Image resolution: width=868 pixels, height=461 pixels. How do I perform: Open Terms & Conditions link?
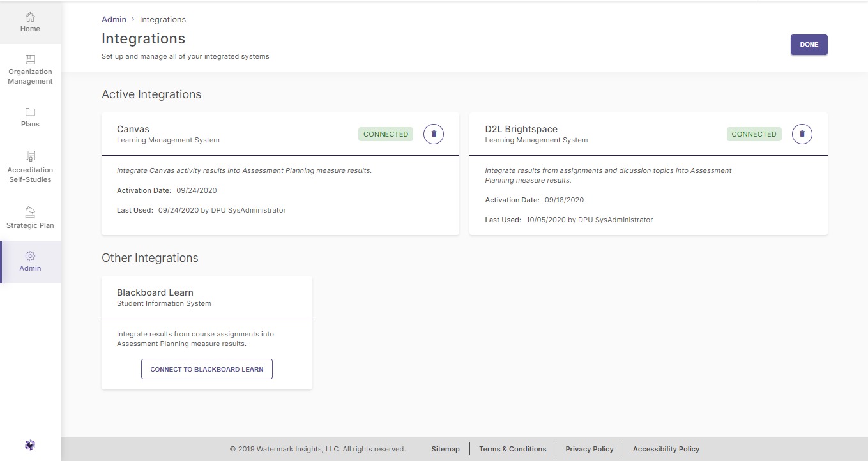pos(512,449)
